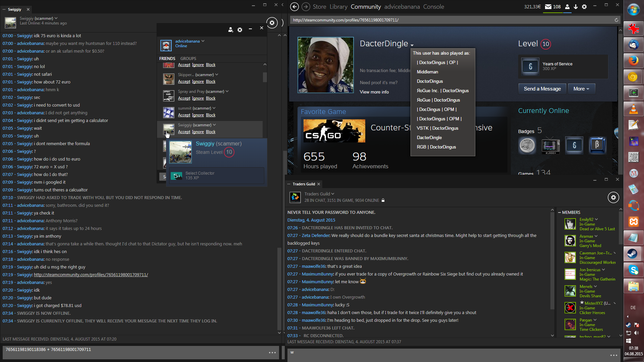Expand the Traders Guild name dropdown
Viewport: 644px width, 362px height.
point(333,194)
